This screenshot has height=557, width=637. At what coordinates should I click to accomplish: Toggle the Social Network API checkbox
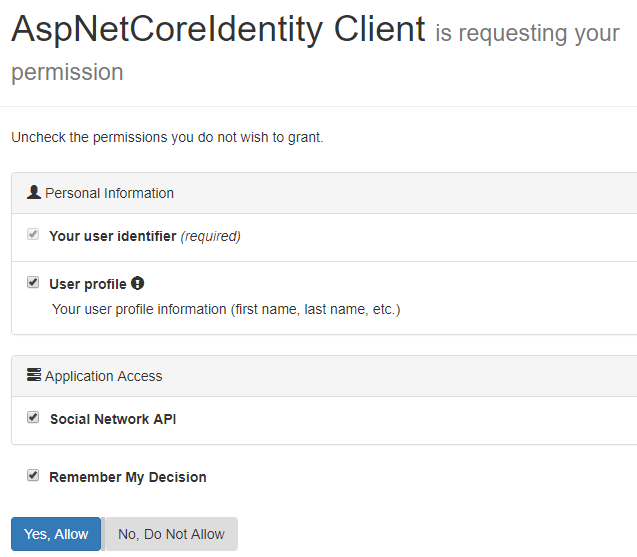click(x=33, y=418)
